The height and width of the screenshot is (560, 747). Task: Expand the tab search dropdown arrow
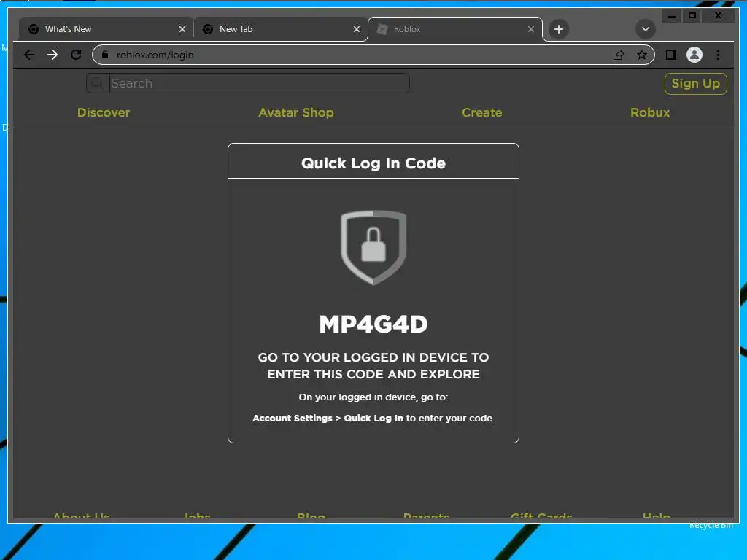coord(645,29)
